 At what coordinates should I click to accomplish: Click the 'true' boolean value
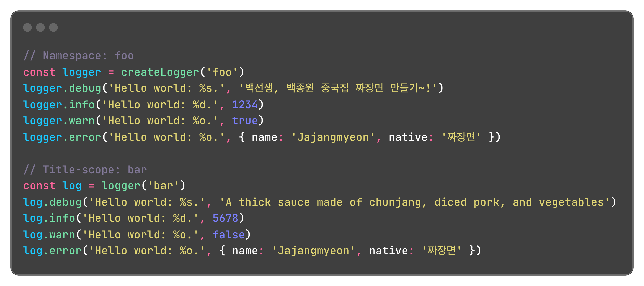coord(245,121)
